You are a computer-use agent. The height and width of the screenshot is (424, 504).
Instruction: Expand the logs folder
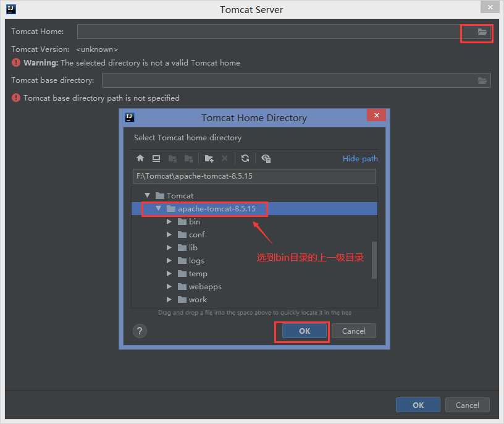click(x=169, y=261)
